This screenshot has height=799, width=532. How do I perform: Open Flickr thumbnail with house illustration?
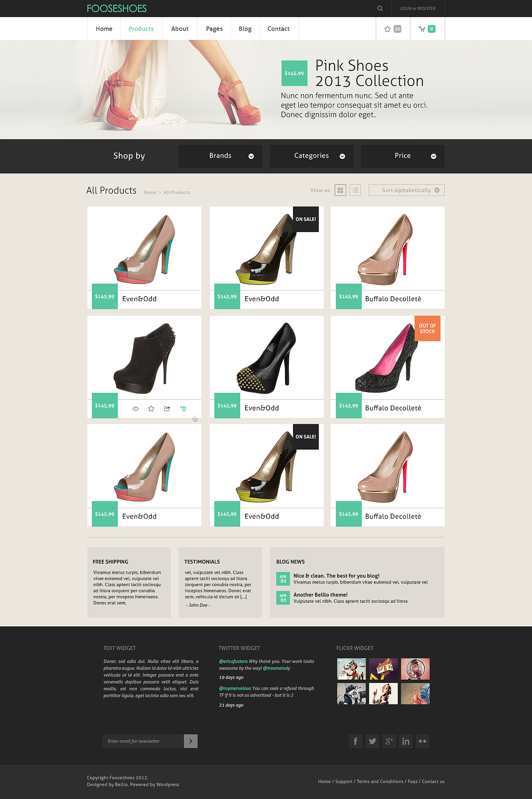point(383,669)
